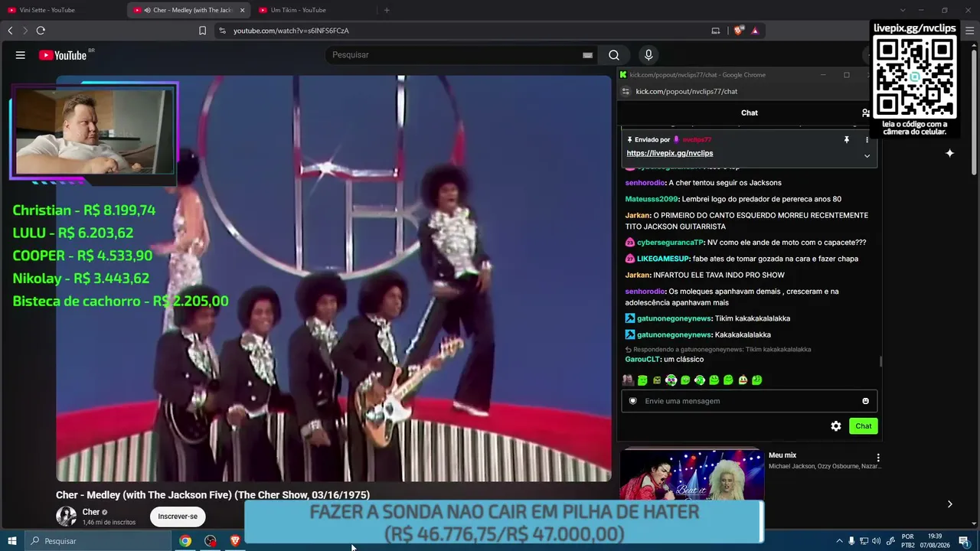Show chat users list icon
This screenshot has width=980, height=551.
point(866,112)
